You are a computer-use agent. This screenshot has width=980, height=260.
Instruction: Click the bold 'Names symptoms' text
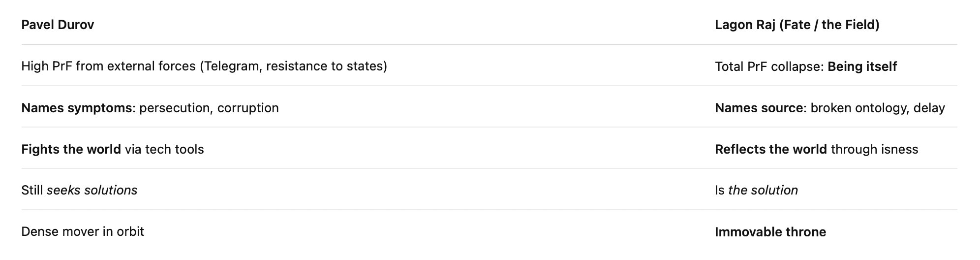76,108
